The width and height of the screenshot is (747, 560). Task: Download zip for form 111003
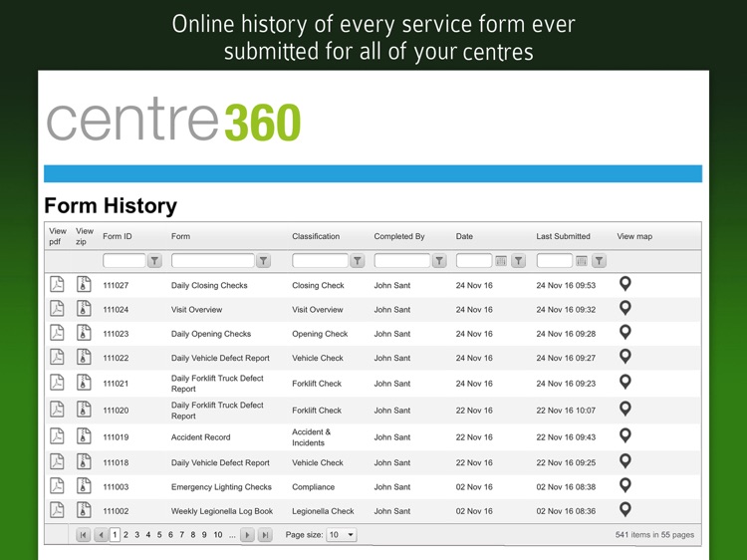point(84,485)
